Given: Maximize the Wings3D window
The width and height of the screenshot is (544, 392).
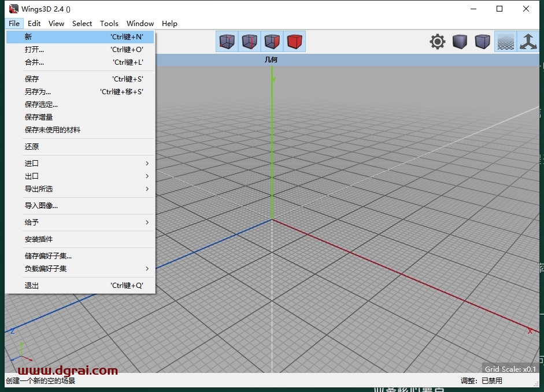Looking at the screenshot, I should tap(499, 9).
